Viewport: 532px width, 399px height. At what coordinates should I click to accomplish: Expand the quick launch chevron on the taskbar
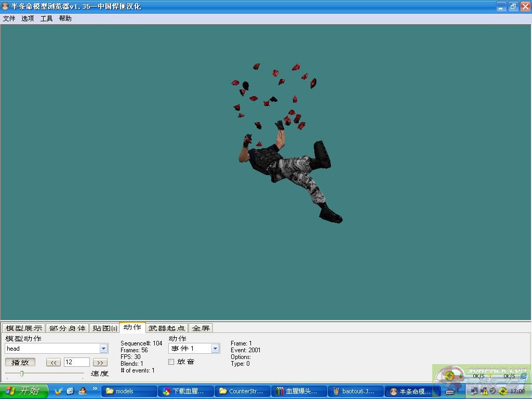(x=95, y=389)
